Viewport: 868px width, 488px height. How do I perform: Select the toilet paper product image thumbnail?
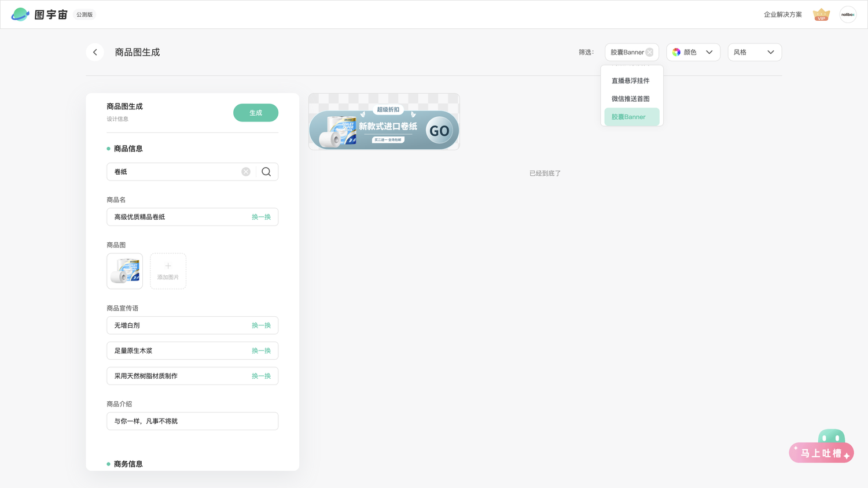(124, 271)
